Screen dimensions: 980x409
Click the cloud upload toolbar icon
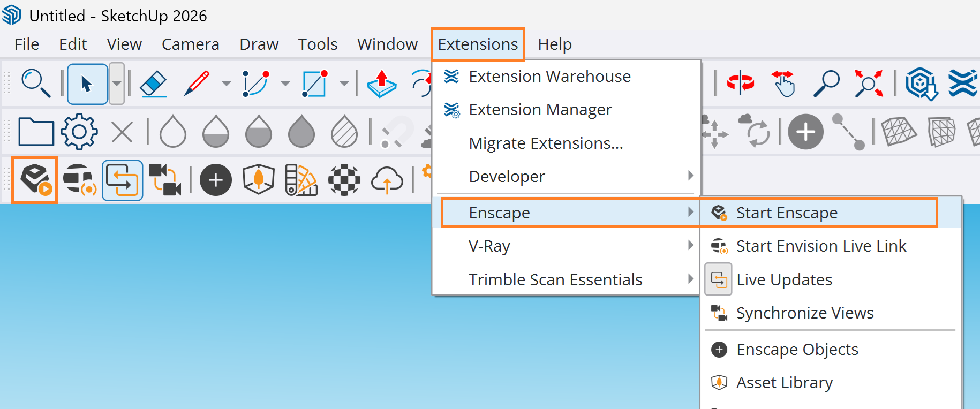(x=387, y=180)
